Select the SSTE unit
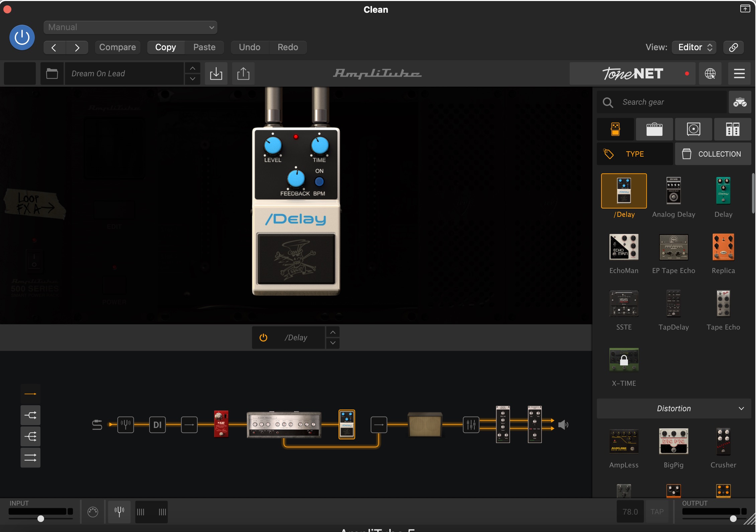756x532 pixels. pyautogui.click(x=624, y=303)
